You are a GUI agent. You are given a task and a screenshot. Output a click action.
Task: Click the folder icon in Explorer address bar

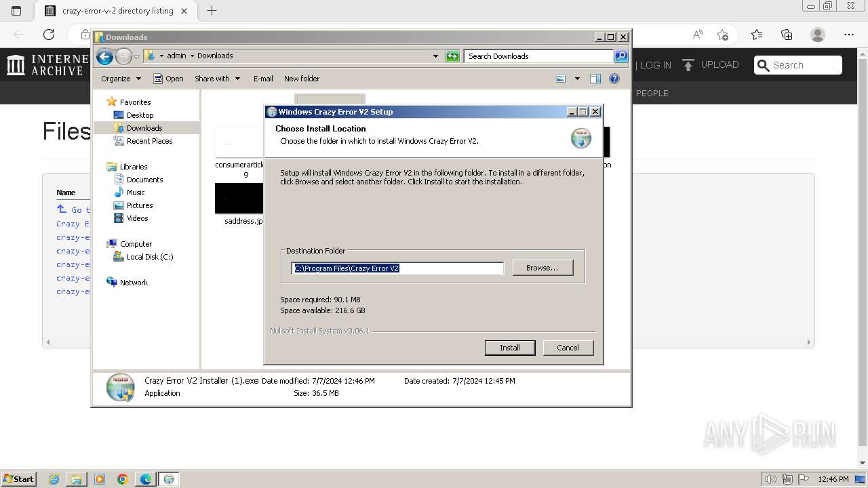pyautogui.click(x=150, y=56)
